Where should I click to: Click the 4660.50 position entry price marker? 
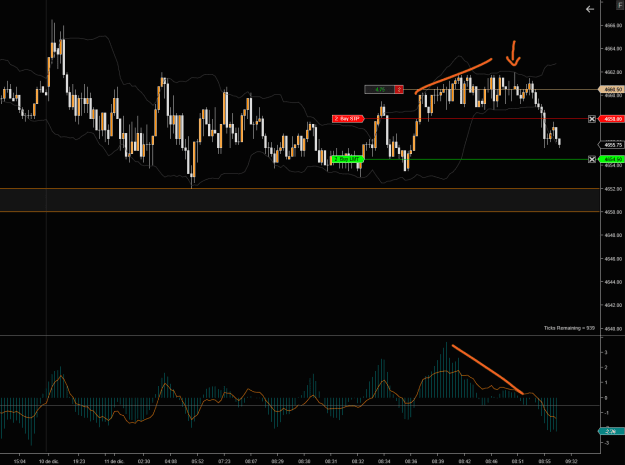pyautogui.click(x=612, y=89)
